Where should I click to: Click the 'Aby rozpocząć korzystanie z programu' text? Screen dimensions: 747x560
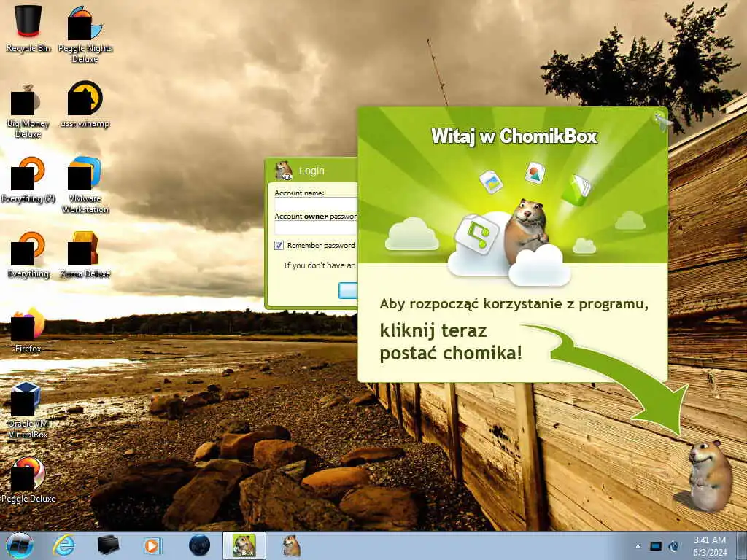pos(514,304)
